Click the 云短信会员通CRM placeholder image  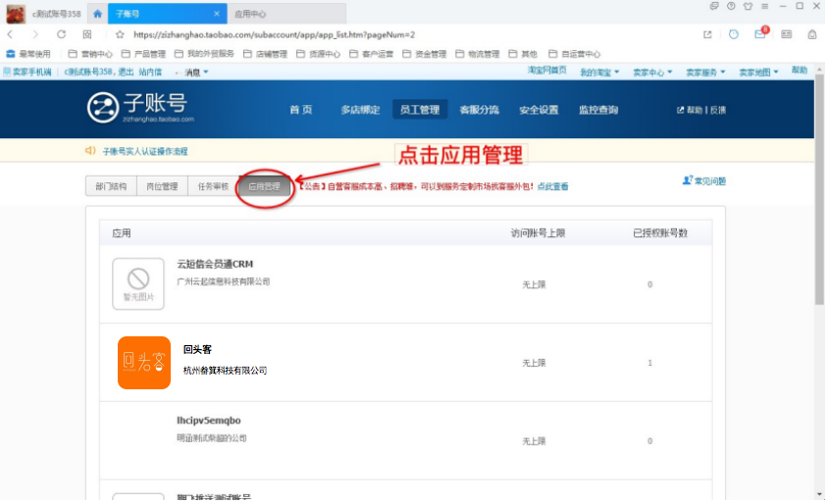[138, 284]
